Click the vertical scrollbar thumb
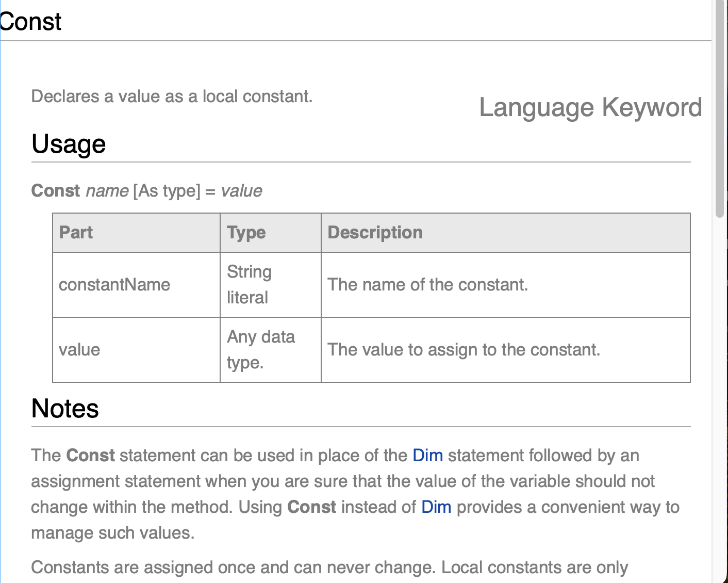The image size is (728, 583). [x=720, y=108]
